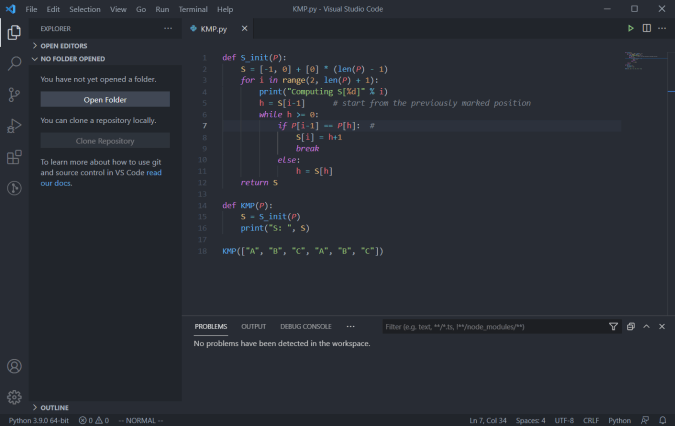Close the KMP.py editor tab
Viewport: 675px width, 426px height.
(x=245, y=28)
